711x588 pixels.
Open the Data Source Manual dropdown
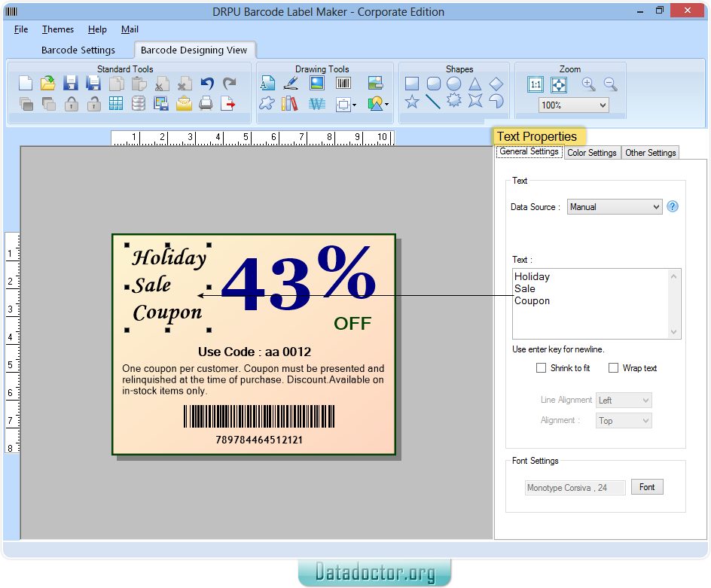point(615,207)
